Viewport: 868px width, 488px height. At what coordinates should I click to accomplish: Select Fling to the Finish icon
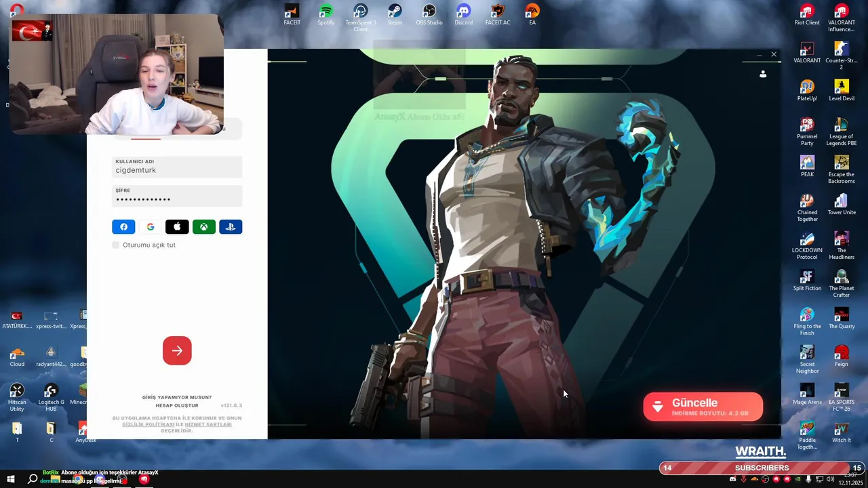[807, 321]
